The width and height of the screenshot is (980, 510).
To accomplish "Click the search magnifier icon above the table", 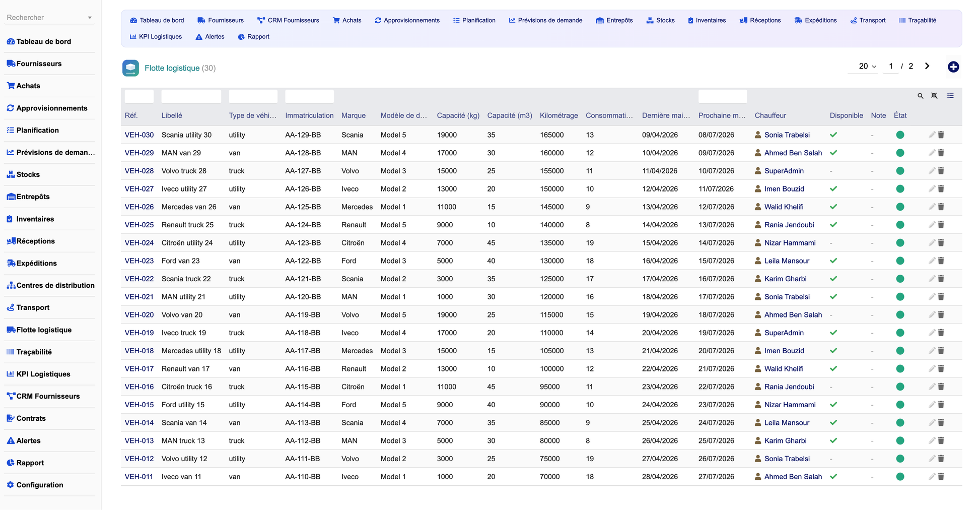I will pos(920,96).
